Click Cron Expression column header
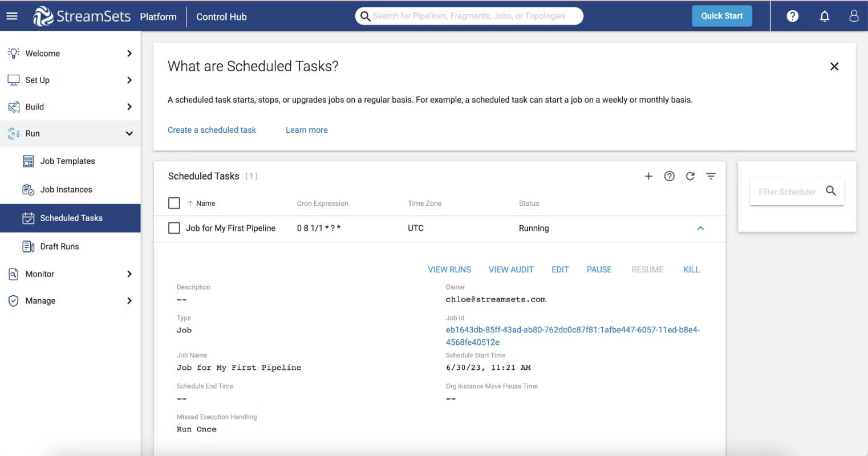This screenshot has height=456, width=868. (x=322, y=203)
